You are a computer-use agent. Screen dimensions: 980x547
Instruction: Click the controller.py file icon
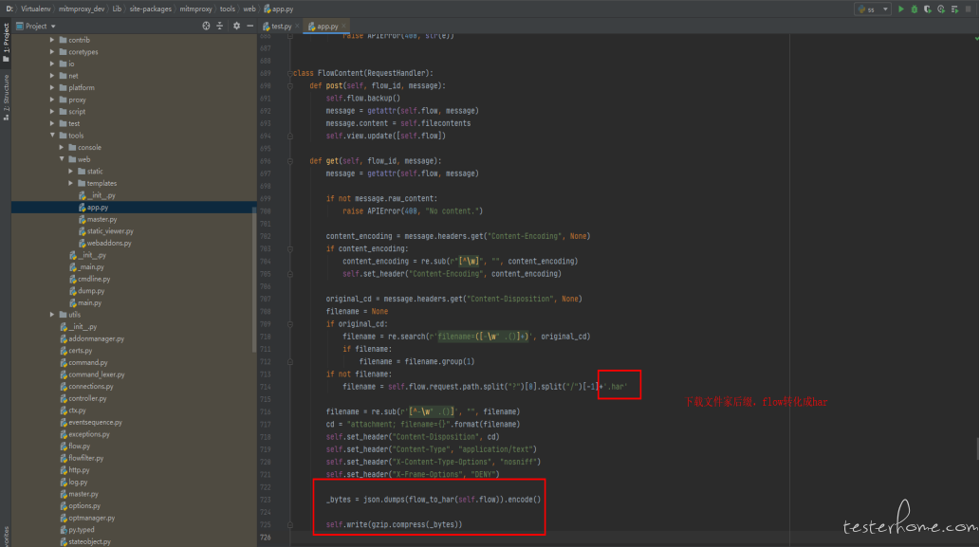pos(64,398)
